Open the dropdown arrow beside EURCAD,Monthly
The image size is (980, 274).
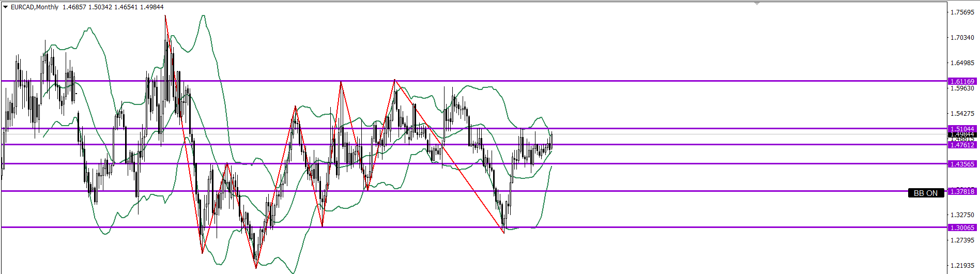[x=6, y=7]
